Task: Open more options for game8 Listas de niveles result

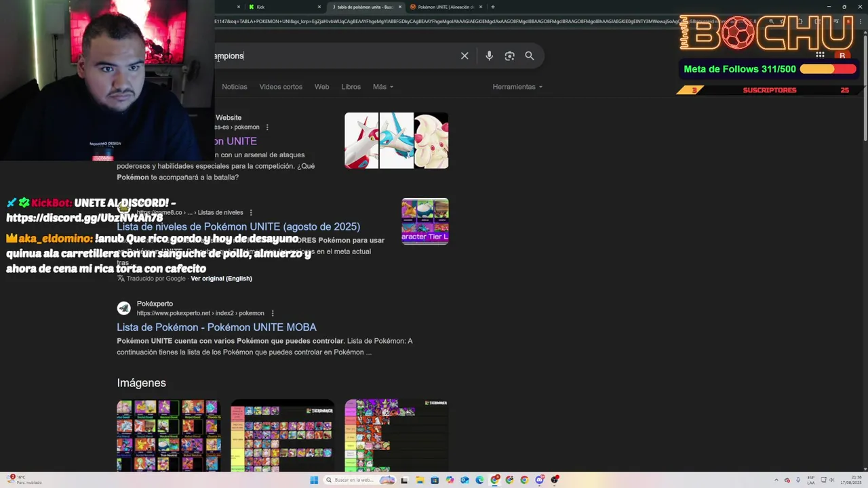Action: point(251,212)
